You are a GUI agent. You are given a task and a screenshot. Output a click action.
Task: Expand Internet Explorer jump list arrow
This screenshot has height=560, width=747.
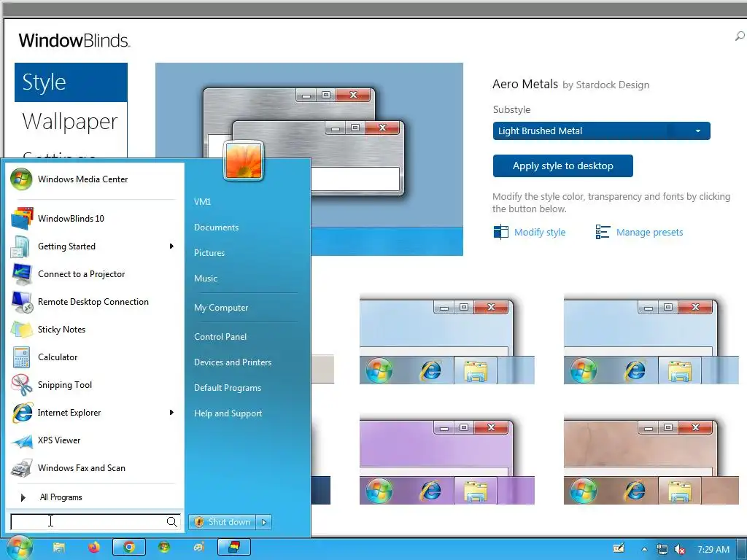171,413
